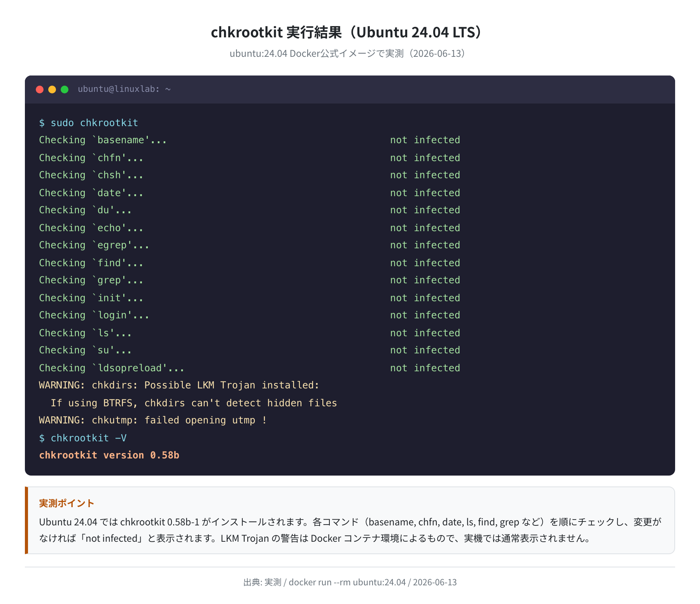The height and width of the screenshot is (604, 700).
Task: Click the chkrootkit version 0.58b output
Action: 109,455
